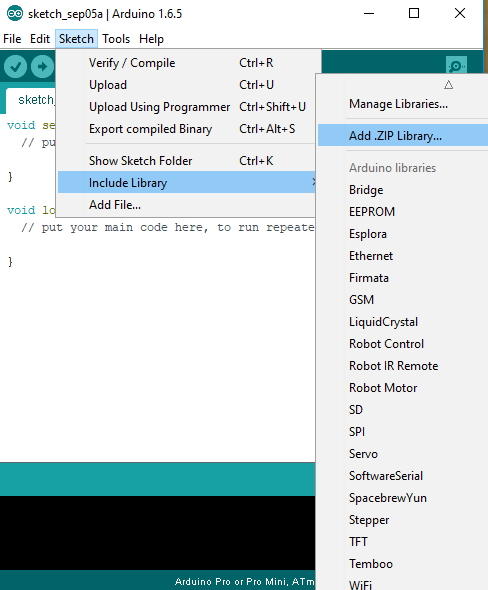This screenshot has width=488, height=590.
Task: Minimize the Arduino window
Action: coord(369,14)
